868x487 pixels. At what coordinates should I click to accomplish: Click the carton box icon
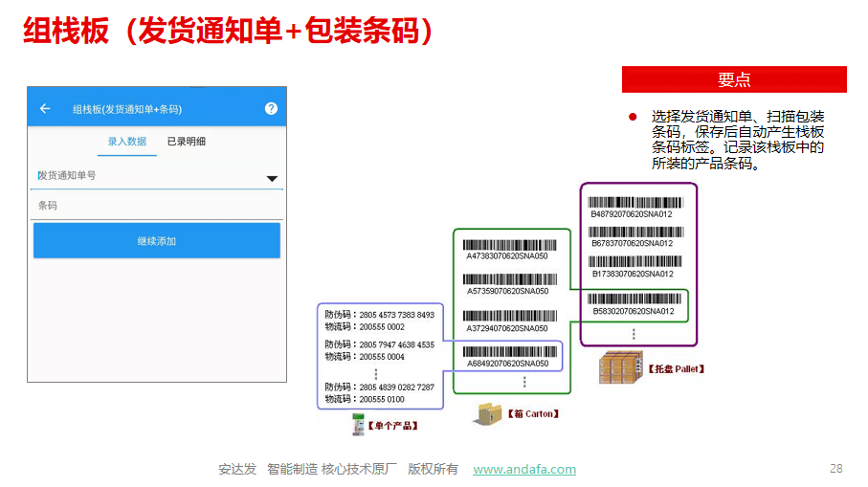click(490, 414)
